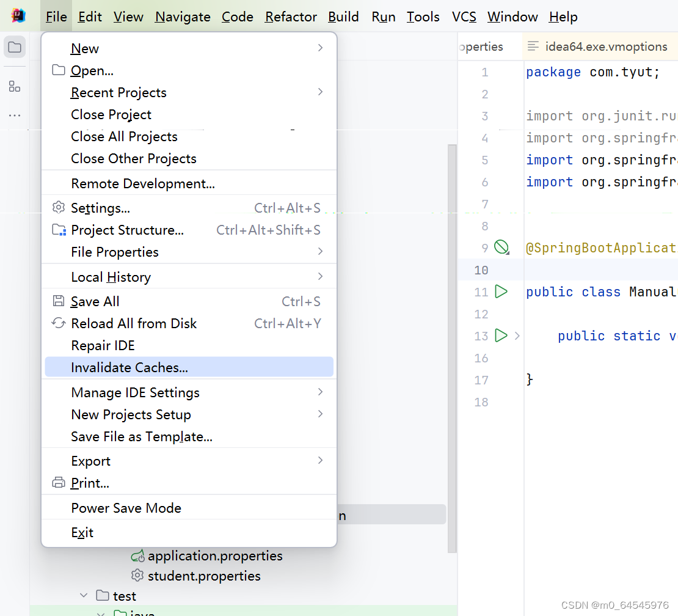Run the class using green arrow on line 11
The width and height of the screenshot is (678, 616).
pos(501,291)
